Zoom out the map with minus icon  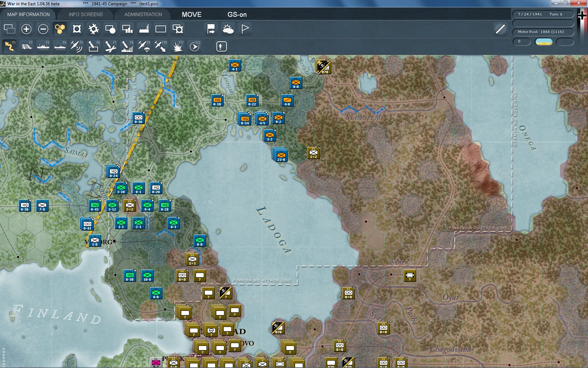click(x=43, y=29)
